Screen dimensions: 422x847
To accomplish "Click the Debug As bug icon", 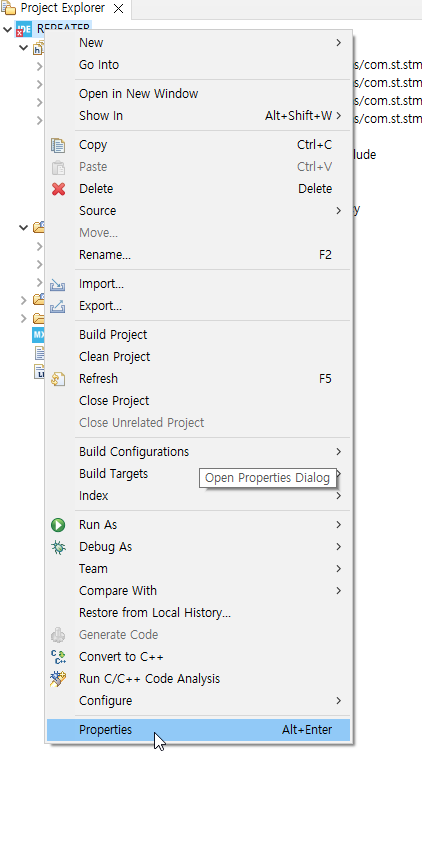I will pos(58,547).
